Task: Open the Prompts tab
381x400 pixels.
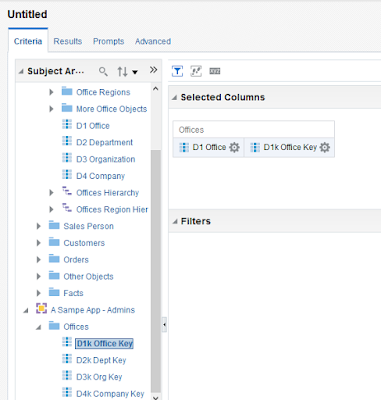Action: click(108, 41)
